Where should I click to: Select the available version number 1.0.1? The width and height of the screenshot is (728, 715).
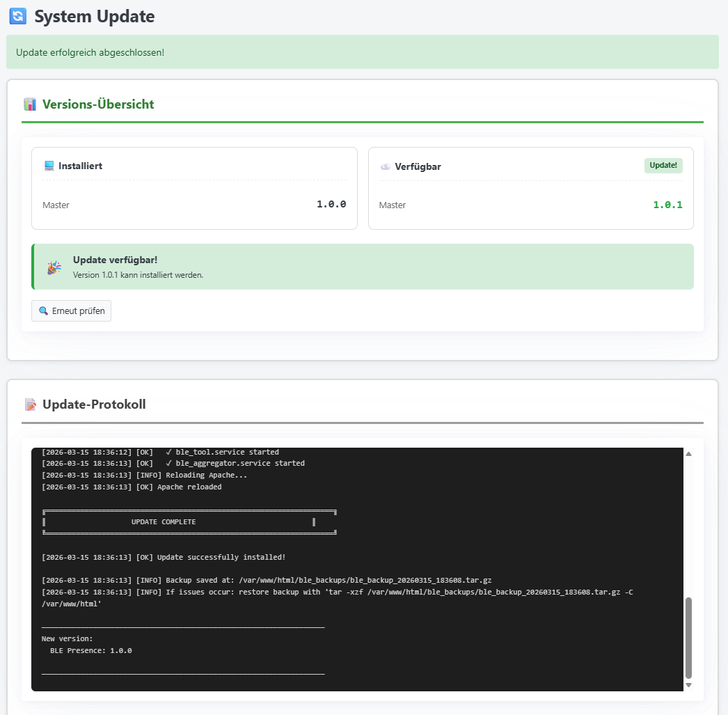667,205
